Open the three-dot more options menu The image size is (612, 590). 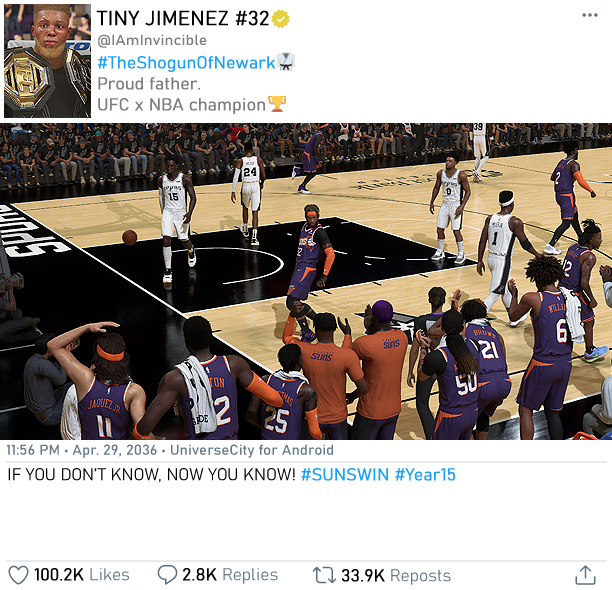pos(589,15)
